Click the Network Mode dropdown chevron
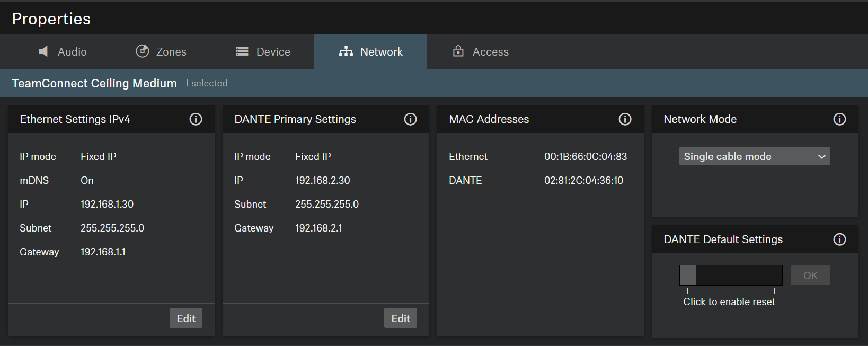The image size is (868, 346). click(x=822, y=156)
